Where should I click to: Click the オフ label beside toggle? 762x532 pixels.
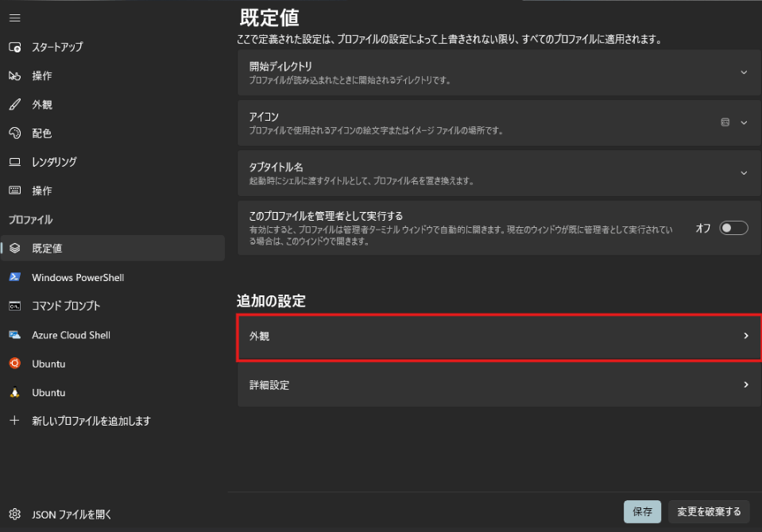pos(703,228)
